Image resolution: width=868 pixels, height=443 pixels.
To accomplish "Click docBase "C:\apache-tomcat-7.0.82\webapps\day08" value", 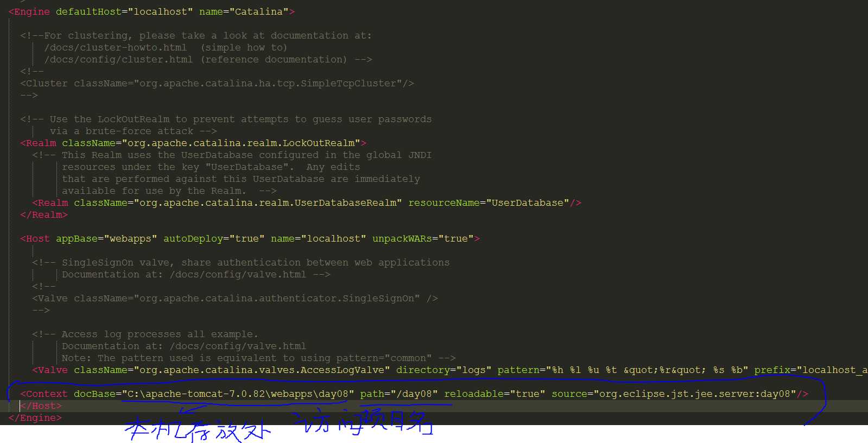I will (x=238, y=394).
